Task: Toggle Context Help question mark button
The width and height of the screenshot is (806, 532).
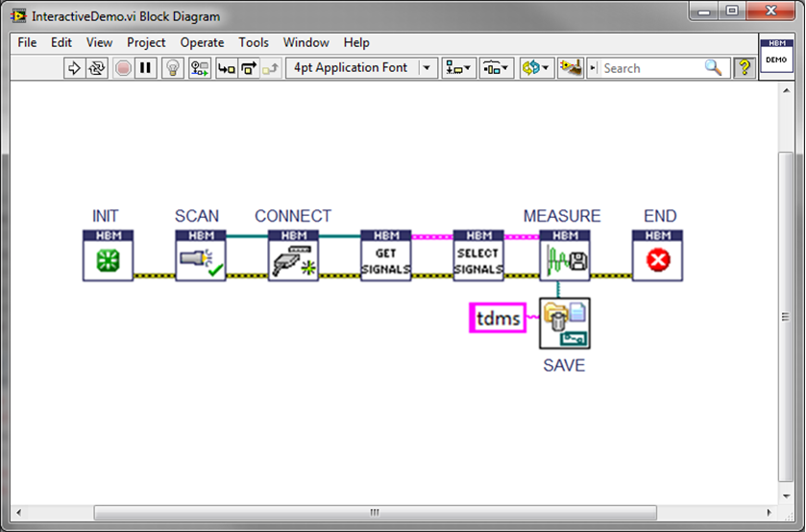Action: click(x=744, y=68)
